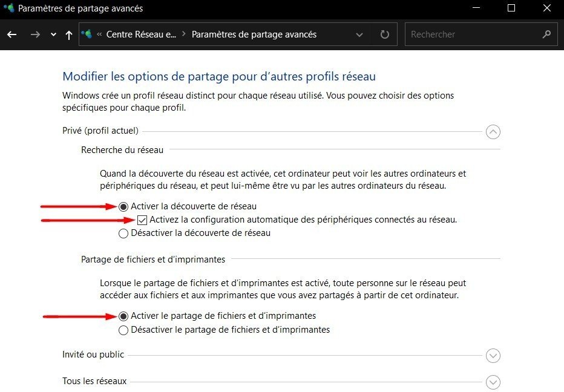Click the breadcrumb separator arrow after Centre Réseau
The height and width of the screenshot is (392, 564).
(184, 34)
